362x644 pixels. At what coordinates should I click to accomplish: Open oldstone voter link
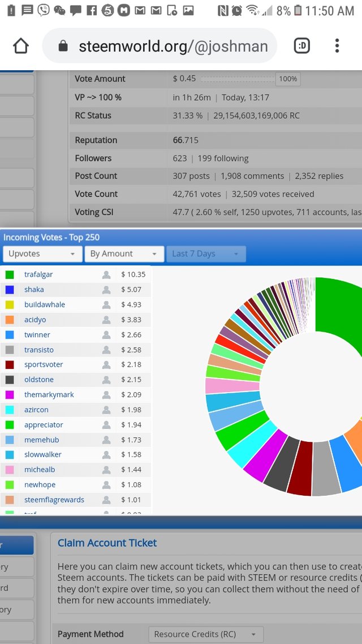click(39, 380)
